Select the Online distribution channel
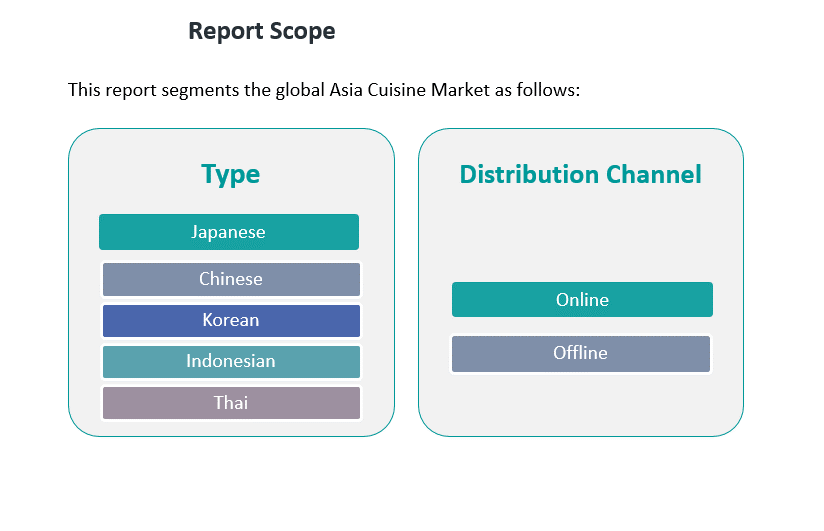 pyautogui.click(x=582, y=300)
